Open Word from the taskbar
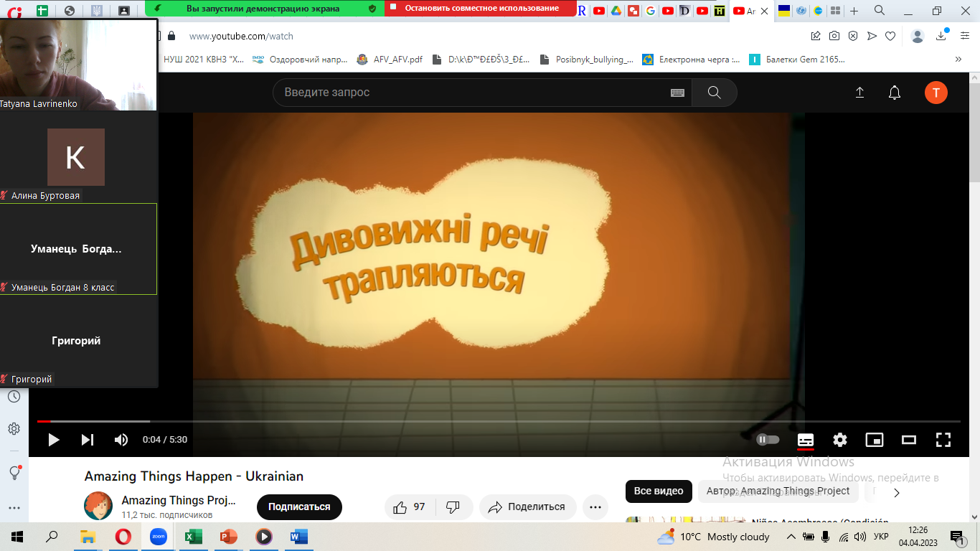The width and height of the screenshot is (980, 551). (298, 537)
